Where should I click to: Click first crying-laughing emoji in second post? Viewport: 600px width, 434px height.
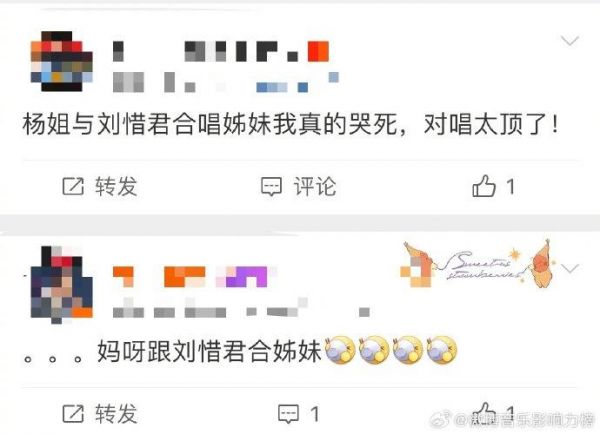(340, 349)
